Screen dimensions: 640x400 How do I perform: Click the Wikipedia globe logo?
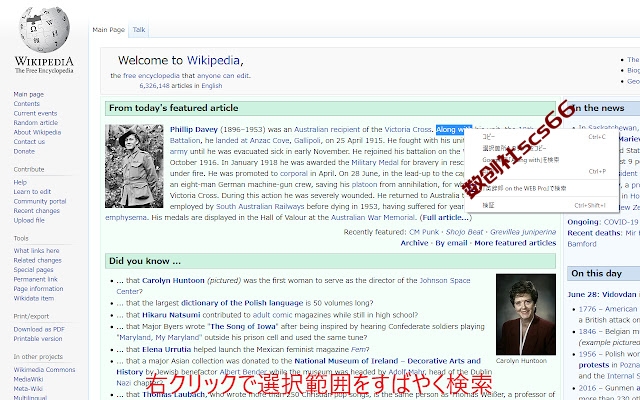tap(44, 29)
